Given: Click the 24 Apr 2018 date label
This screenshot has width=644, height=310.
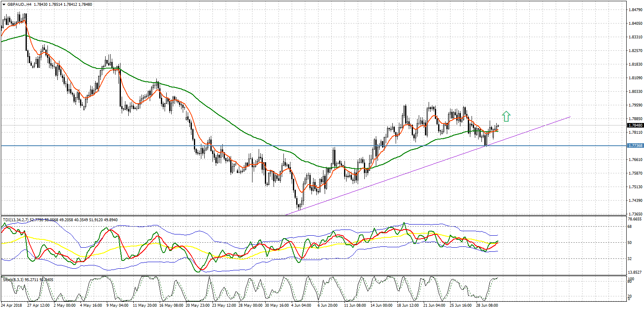Looking at the screenshot, I should 11,305.
